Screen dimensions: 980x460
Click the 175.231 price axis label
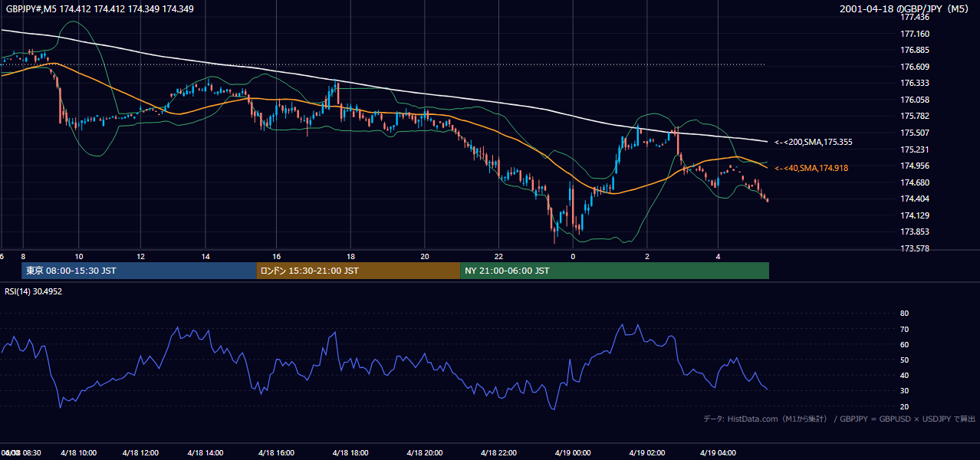click(x=915, y=149)
